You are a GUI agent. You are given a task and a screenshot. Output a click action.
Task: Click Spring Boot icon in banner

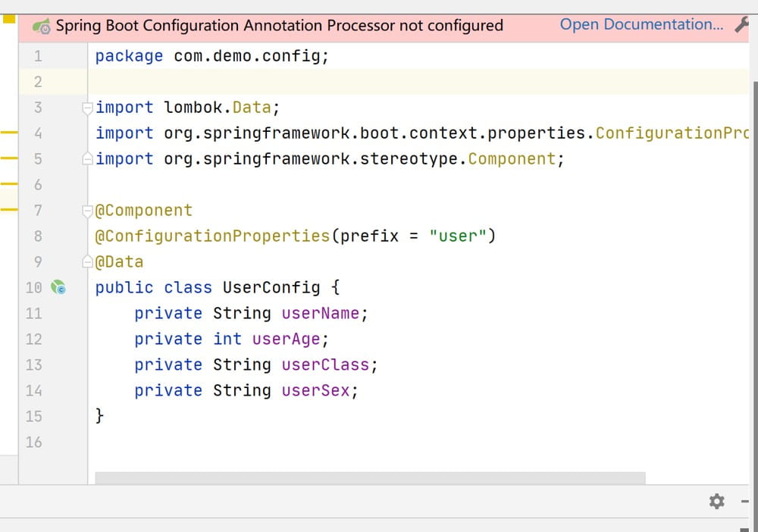pos(42,27)
